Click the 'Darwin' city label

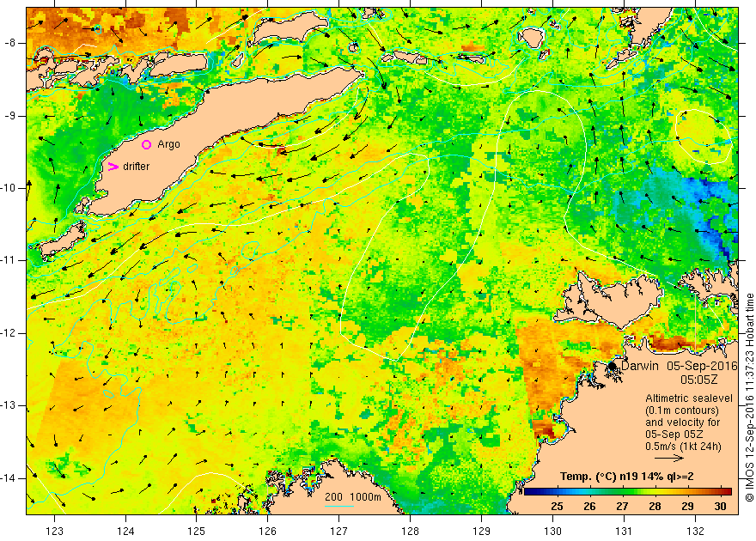coord(640,366)
